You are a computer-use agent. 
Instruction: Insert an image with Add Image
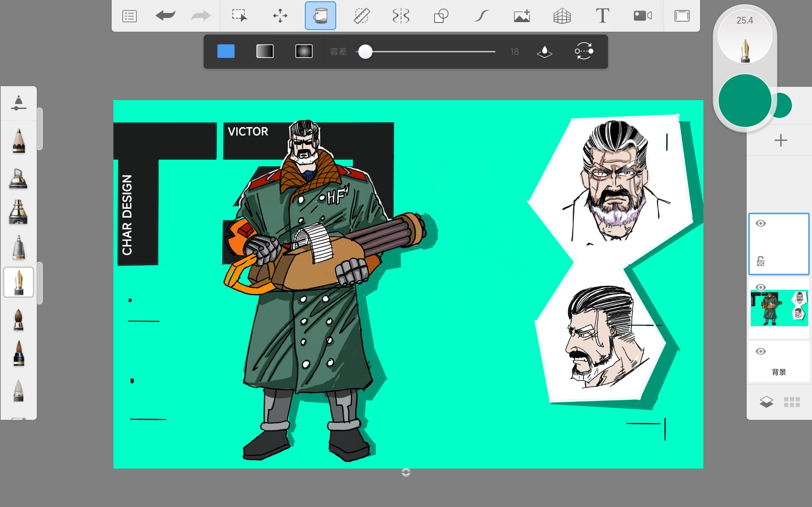point(522,16)
